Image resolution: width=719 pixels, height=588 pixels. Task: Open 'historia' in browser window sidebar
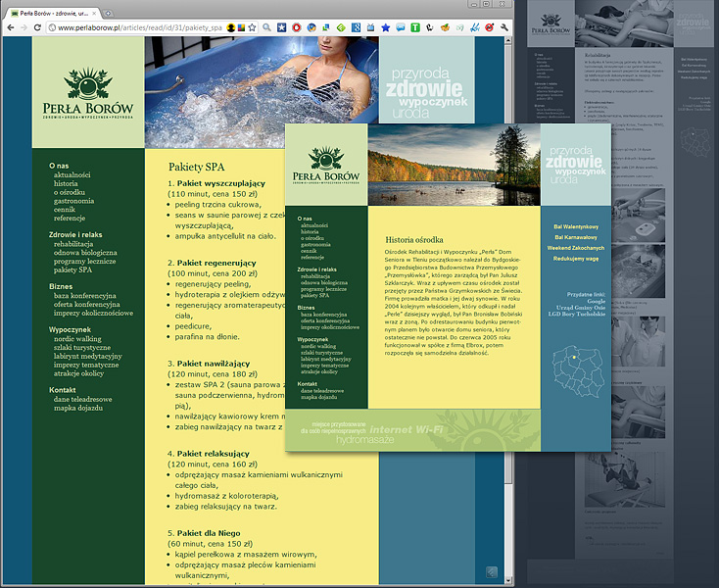pos(66,183)
